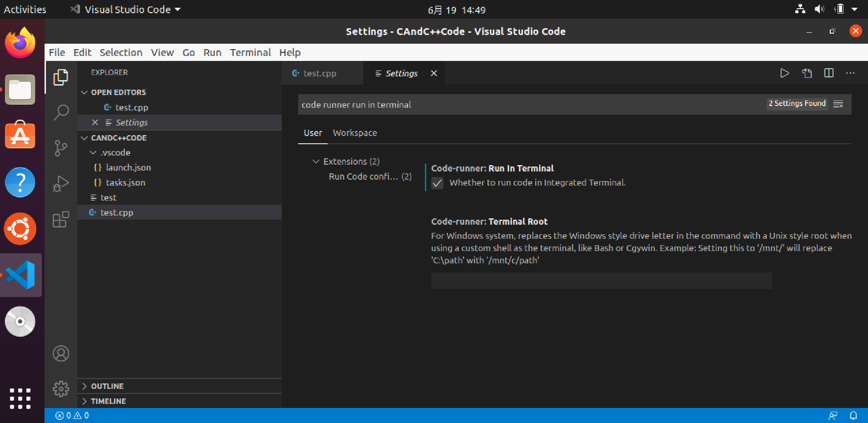Open the Selection menu
Image resolution: width=868 pixels, height=423 pixels.
pyautogui.click(x=121, y=52)
